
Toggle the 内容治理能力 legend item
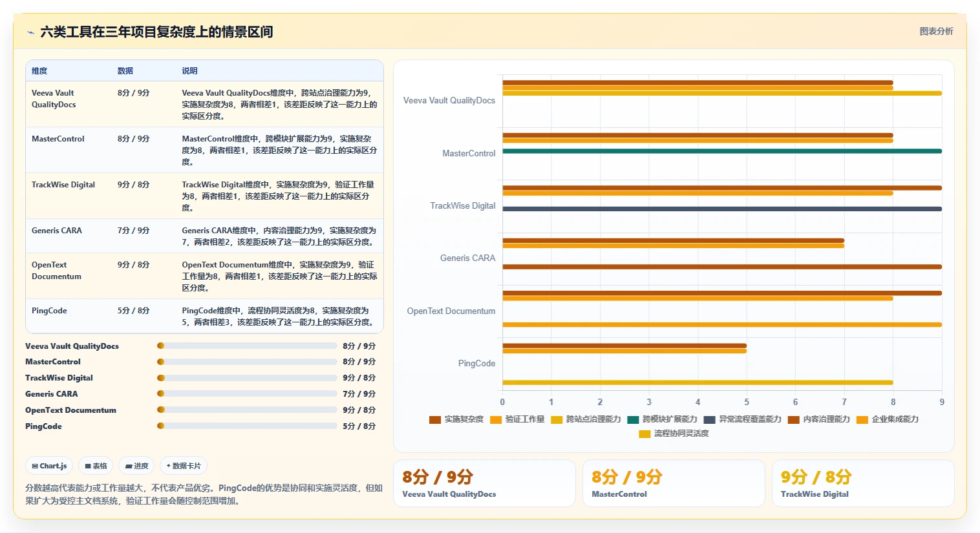click(x=819, y=419)
